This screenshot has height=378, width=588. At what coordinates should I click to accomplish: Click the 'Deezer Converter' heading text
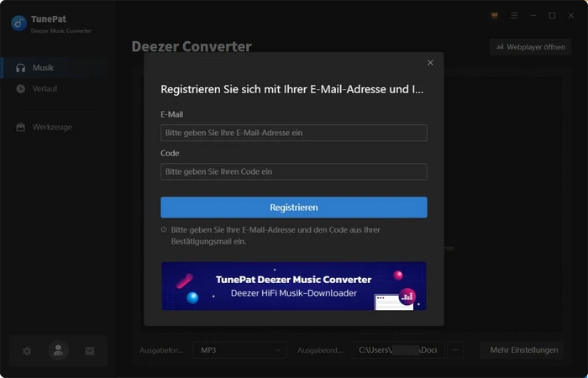pyautogui.click(x=192, y=46)
